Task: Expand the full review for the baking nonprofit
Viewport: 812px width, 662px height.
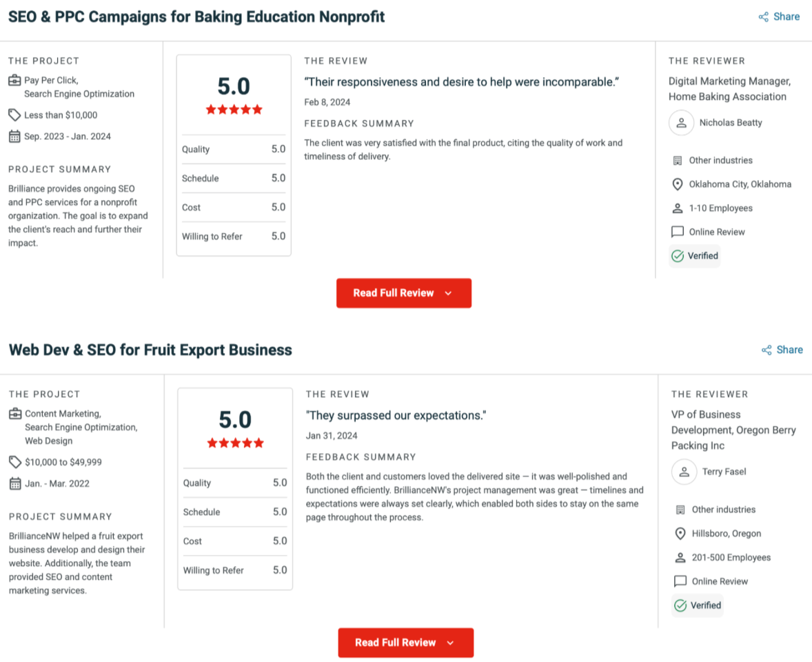Action: [x=403, y=293]
